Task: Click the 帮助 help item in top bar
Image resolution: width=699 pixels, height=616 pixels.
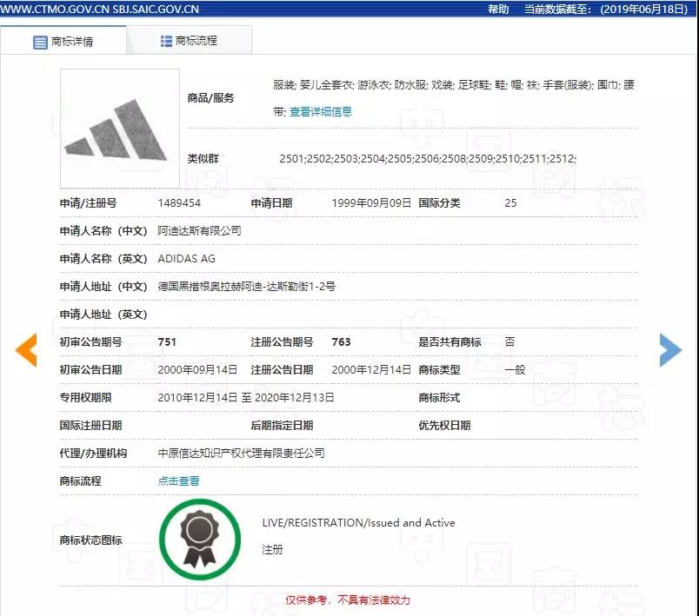Action: (x=497, y=9)
